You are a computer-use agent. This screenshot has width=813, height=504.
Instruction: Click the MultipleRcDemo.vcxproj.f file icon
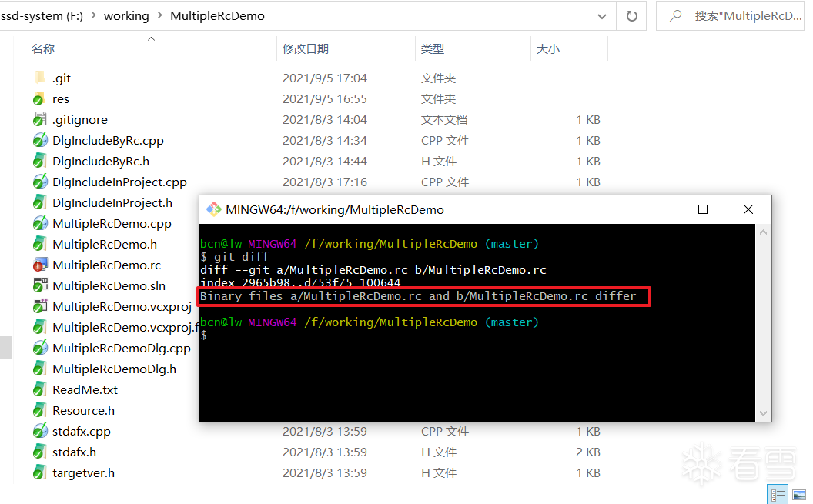pos(40,327)
